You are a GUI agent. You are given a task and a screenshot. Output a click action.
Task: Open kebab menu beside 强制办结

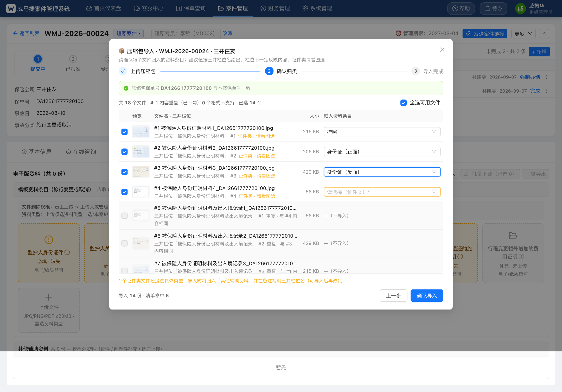(x=547, y=77)
